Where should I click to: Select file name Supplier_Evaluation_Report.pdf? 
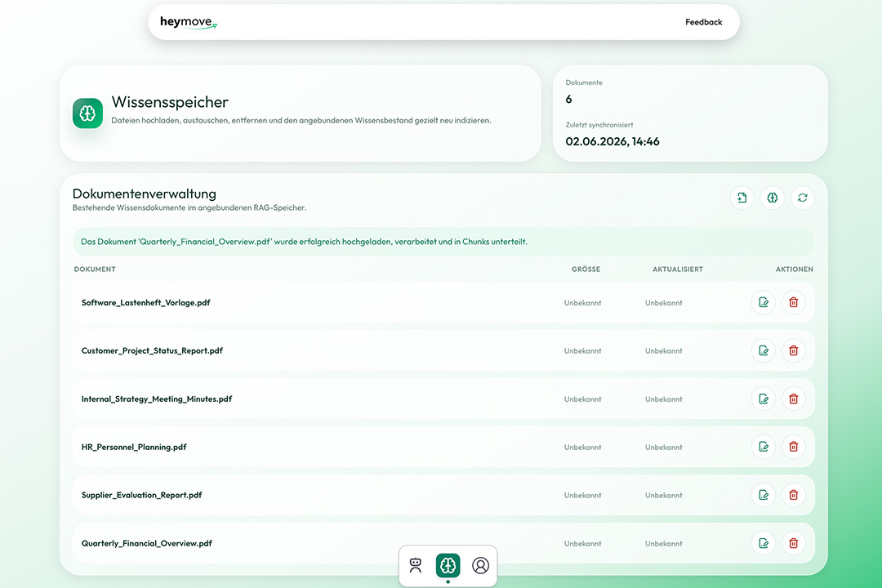[x=142, y=495]
